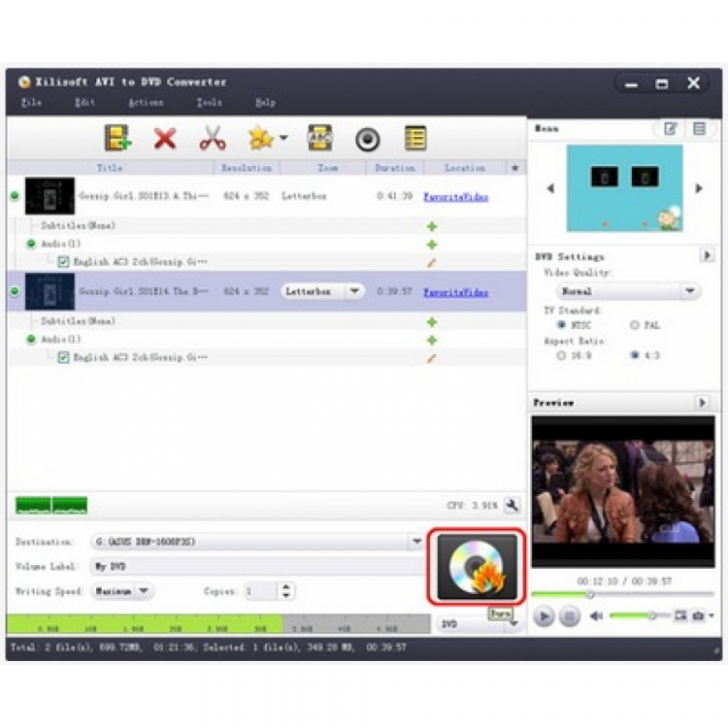Sort by Title column header
The image size is (728, 728).
[x=110, y=168]
